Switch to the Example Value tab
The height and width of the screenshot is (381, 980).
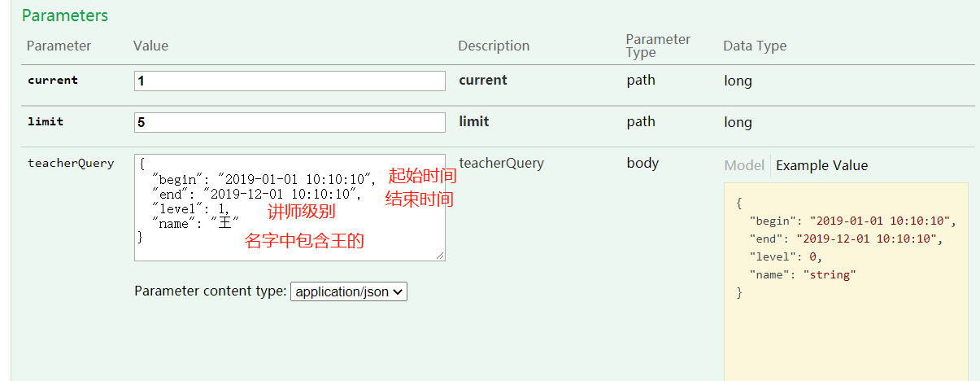tap(821, 165)
